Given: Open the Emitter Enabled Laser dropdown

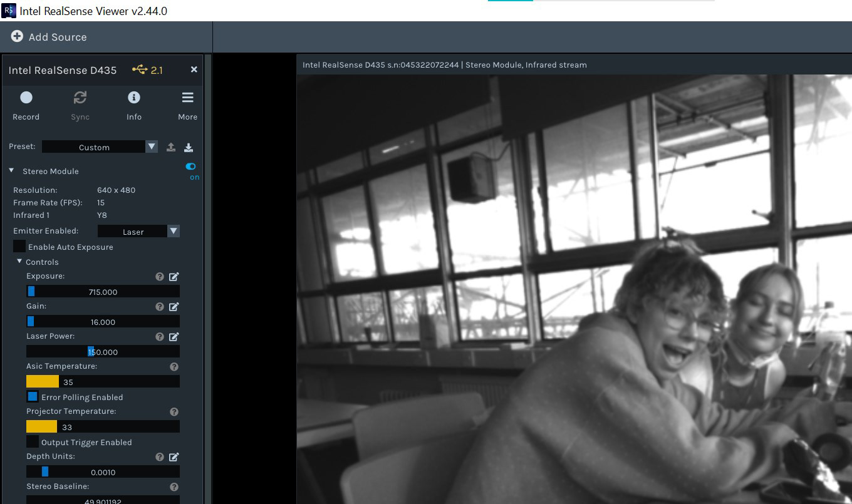Looking at the screenshot, I should (x=138, y=231).
